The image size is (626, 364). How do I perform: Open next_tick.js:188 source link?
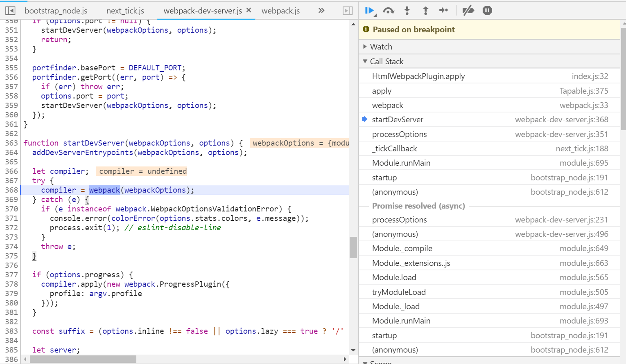(582, 148)
